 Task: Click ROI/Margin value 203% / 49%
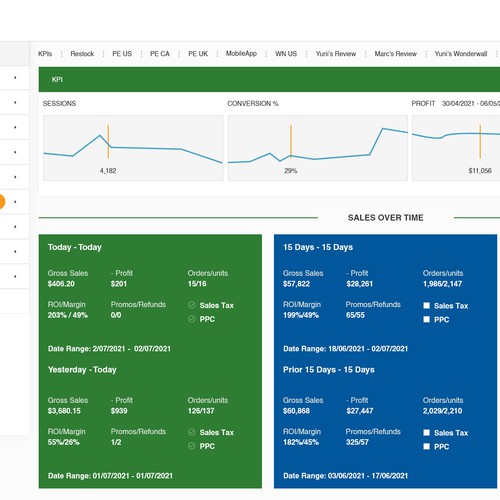[x=68, y=315]
